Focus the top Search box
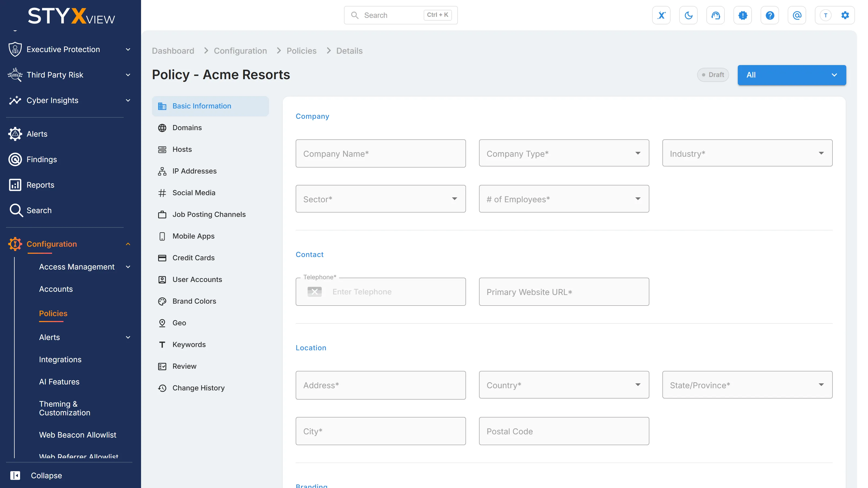868x488 pixels. pyautogui.click(x=400, y=15)
